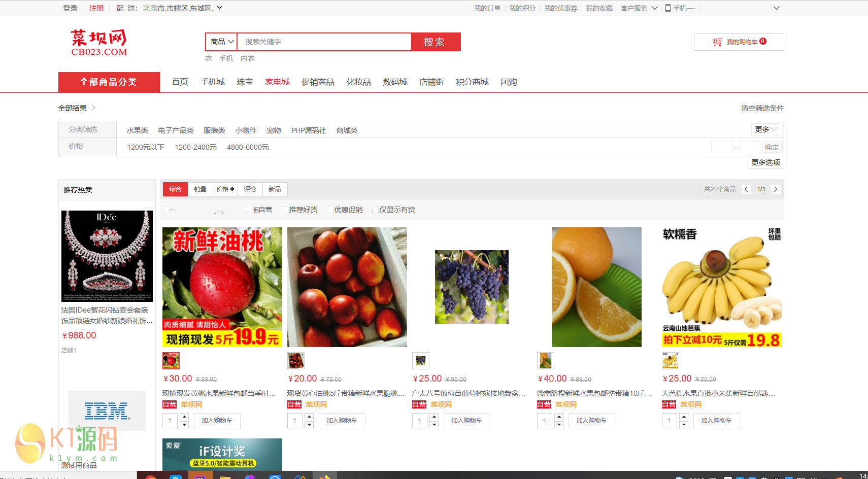The image size is (868, 479).
Task: Open the 注册 link
Action: (x=96, y=8)
